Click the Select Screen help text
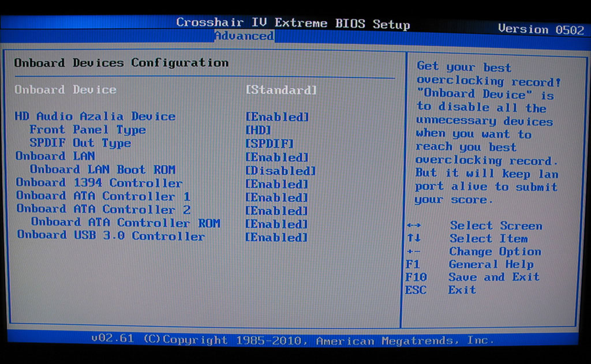The image size is (591, 364). pyautogui.click(x=496, y=226)
